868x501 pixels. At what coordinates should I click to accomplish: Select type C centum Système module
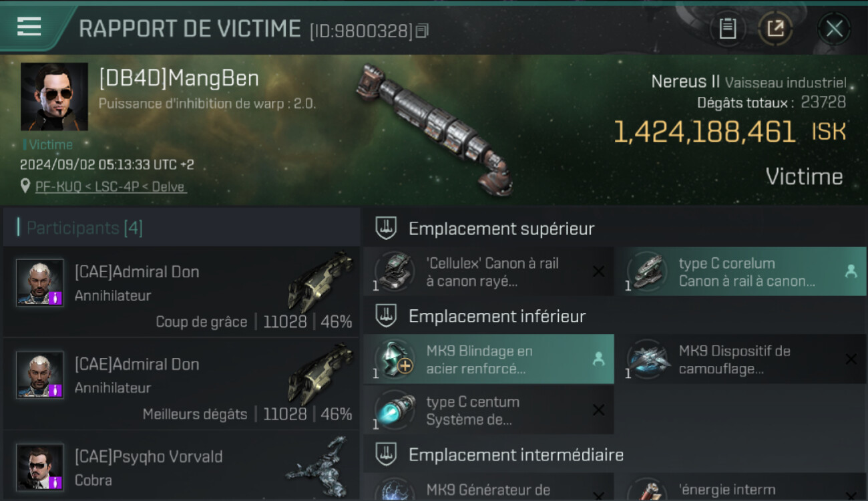(x=489, y=410)
